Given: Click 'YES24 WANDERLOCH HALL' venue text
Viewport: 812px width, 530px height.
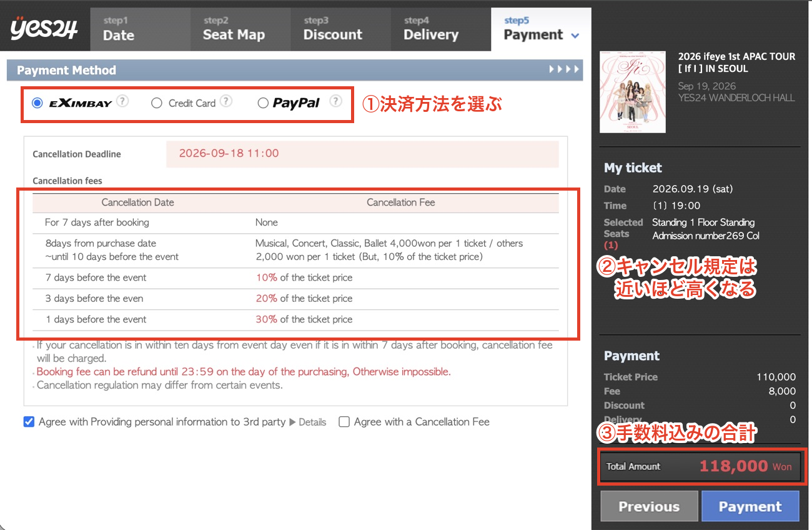Looking at the screenshot, I should 736,98.
